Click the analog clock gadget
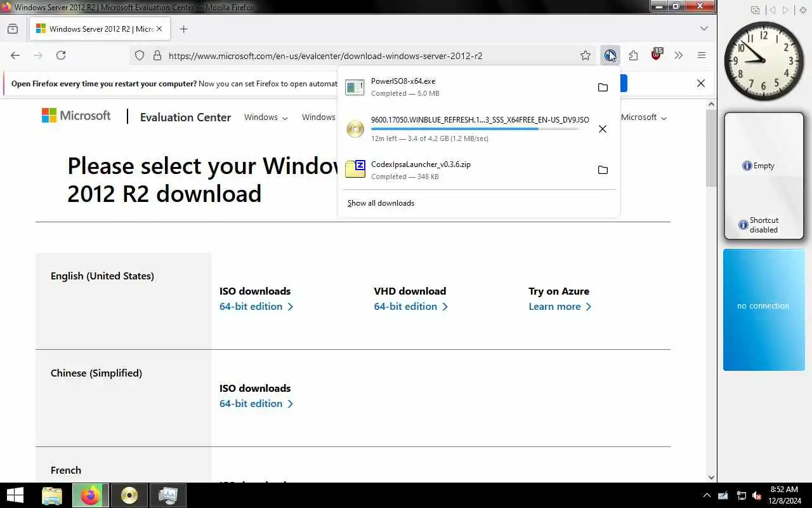This screenshot has height=508, width=812. pyautogui.click(x=764, y=61)
